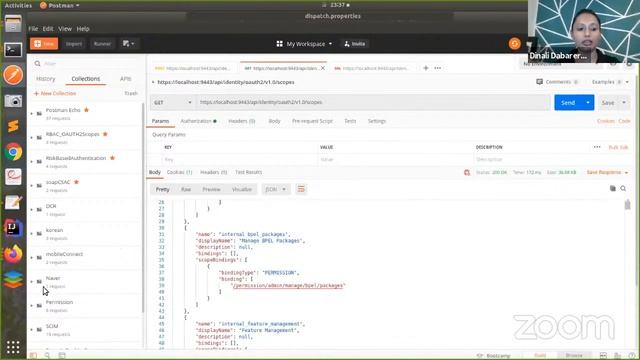The image size is (640, 360).
Task: Open Google Chrome from Ubuntu dock
Action: (x=13, y=152)
